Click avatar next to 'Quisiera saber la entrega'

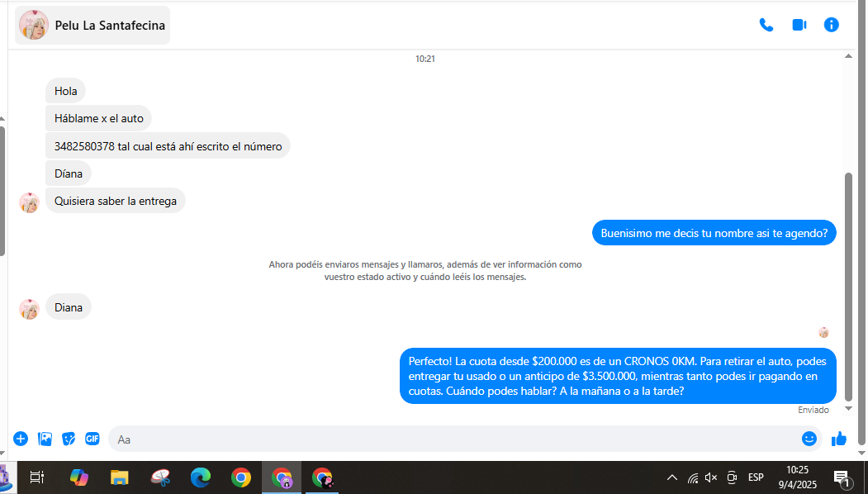[30, 202]
